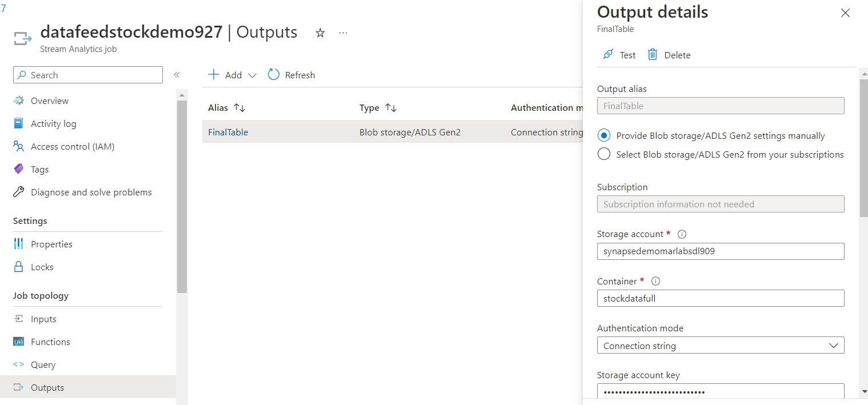Click the sidebar Search box
Screen dimensions: 868x405
(x=87, y=75)
